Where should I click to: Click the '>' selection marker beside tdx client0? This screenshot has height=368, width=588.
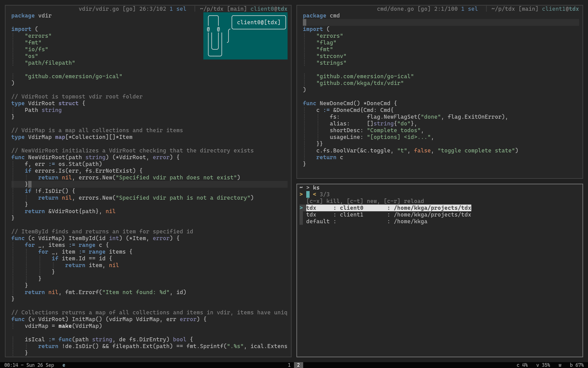pos(301,208)
